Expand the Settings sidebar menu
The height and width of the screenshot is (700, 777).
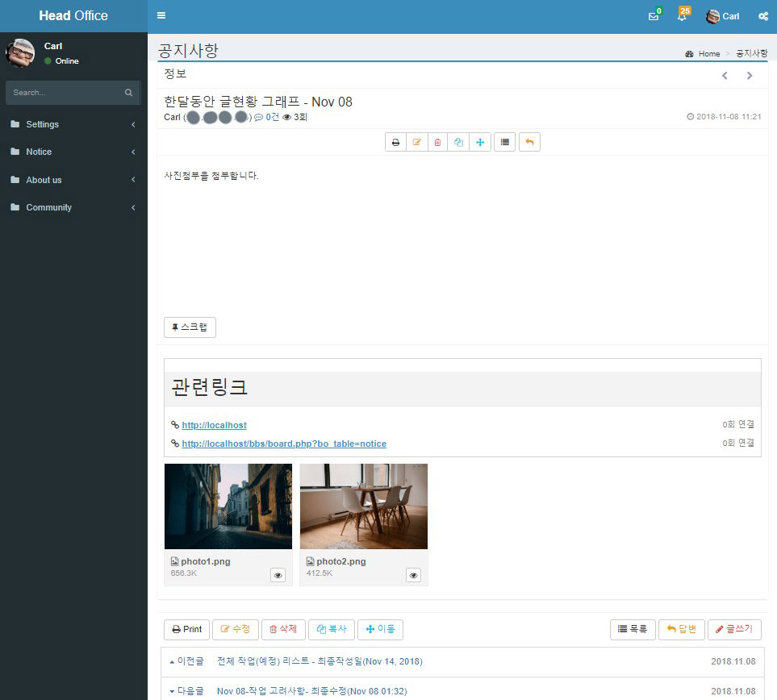pyautogui.click(x=73, y=124)
